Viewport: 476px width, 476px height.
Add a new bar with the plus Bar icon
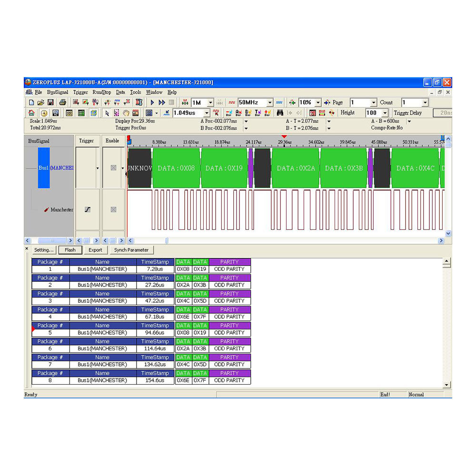point(268,113)
